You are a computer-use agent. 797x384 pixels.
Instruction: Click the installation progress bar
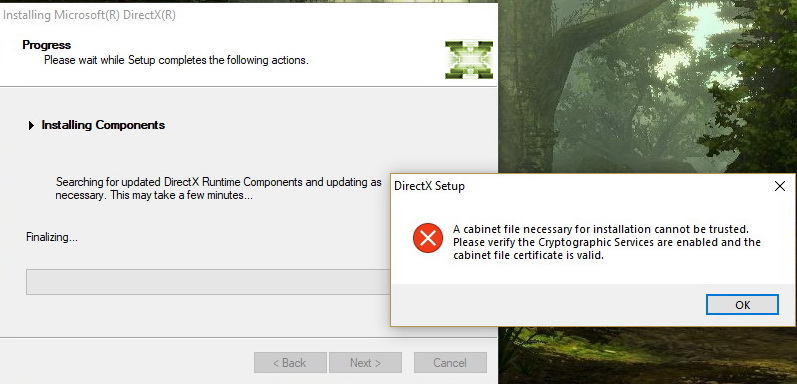[x=207, y=282]
